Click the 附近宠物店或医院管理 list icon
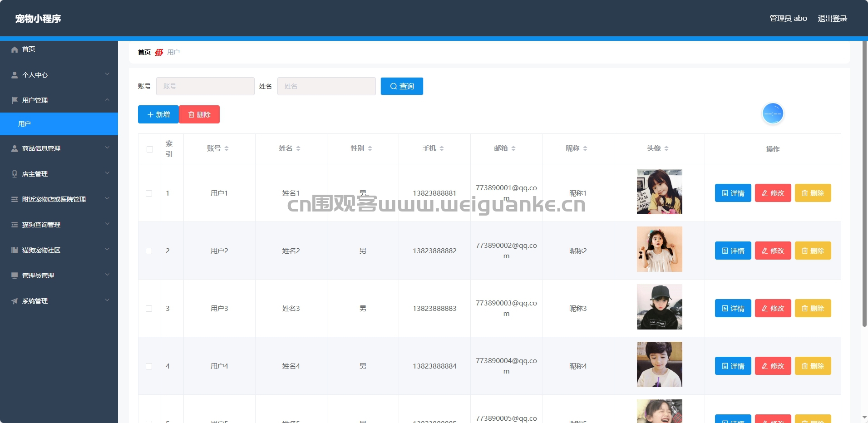 tap(15, 199)
